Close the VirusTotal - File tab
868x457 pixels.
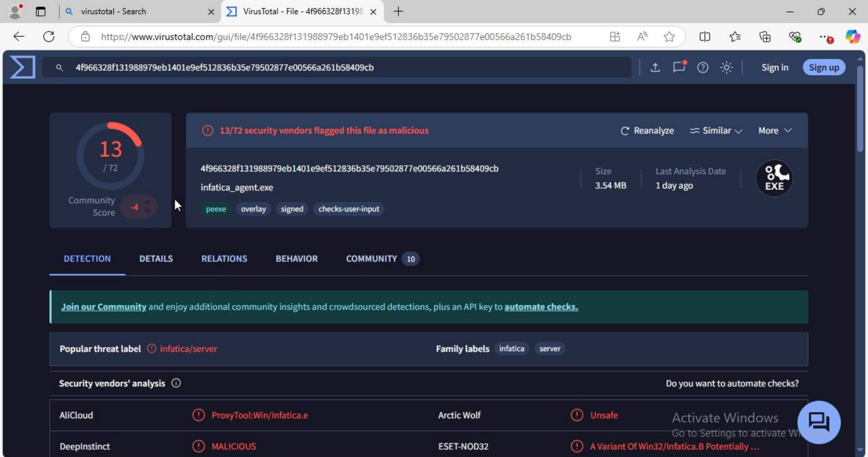click(x=373, y=12)
